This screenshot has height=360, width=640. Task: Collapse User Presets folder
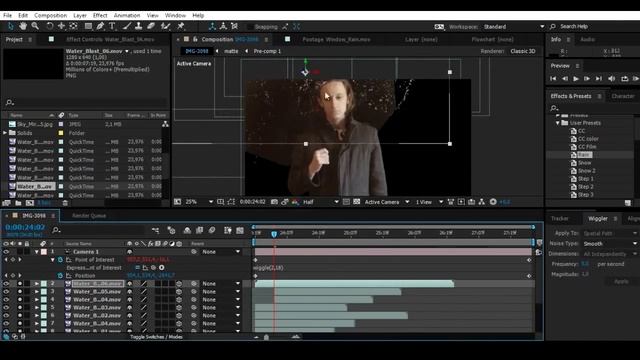click(558, 123)
